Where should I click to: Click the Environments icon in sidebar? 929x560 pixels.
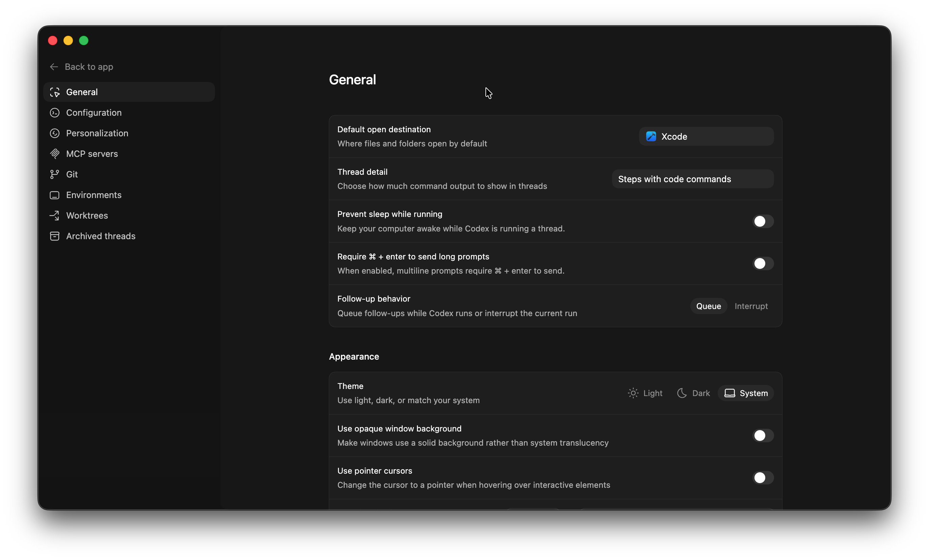pos(55,195)
